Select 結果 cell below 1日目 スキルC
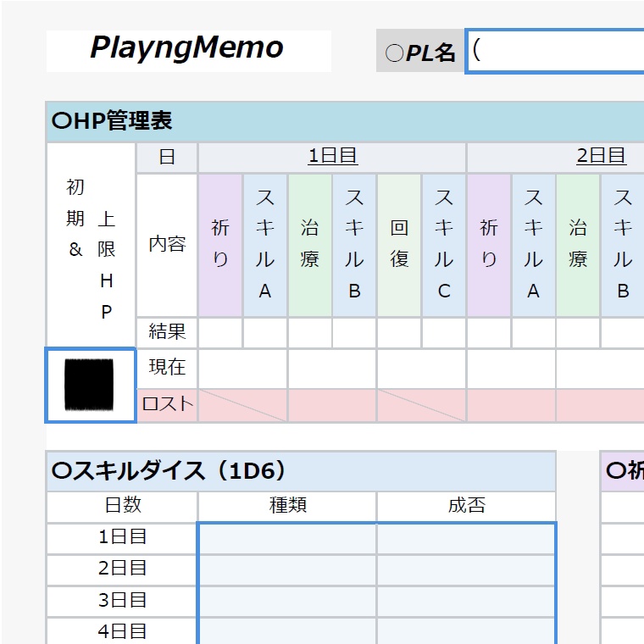Viewport: 644px width, 644px height. 444,332
